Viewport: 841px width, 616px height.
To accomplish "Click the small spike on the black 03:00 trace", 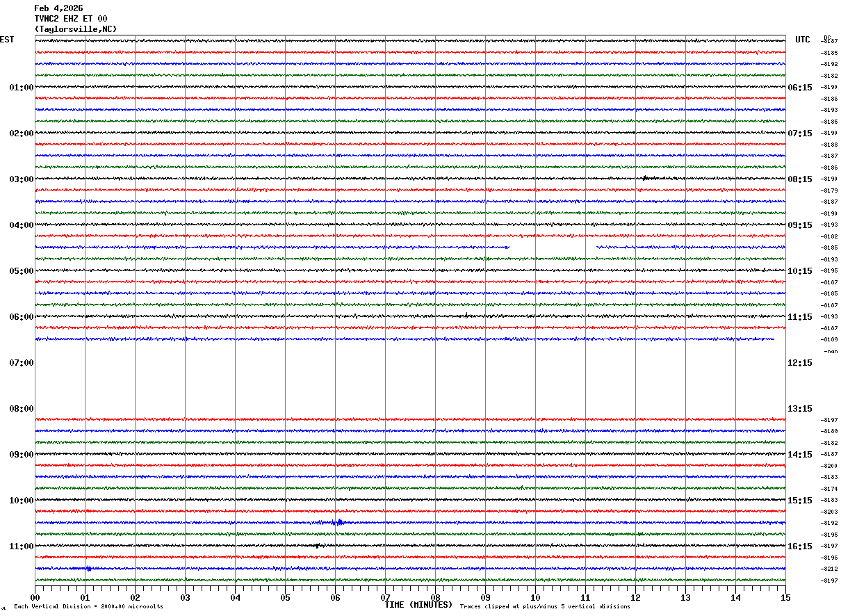I will 645,178.
